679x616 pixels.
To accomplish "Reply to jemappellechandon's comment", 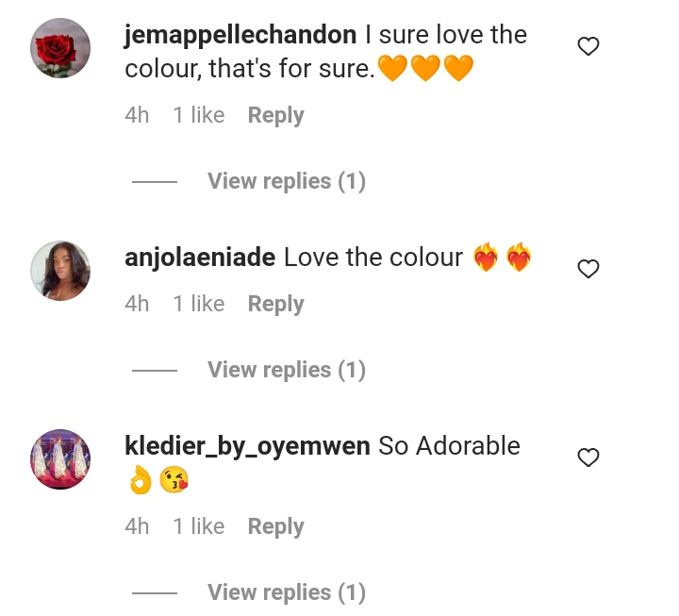I will click(x=275, y=116).
